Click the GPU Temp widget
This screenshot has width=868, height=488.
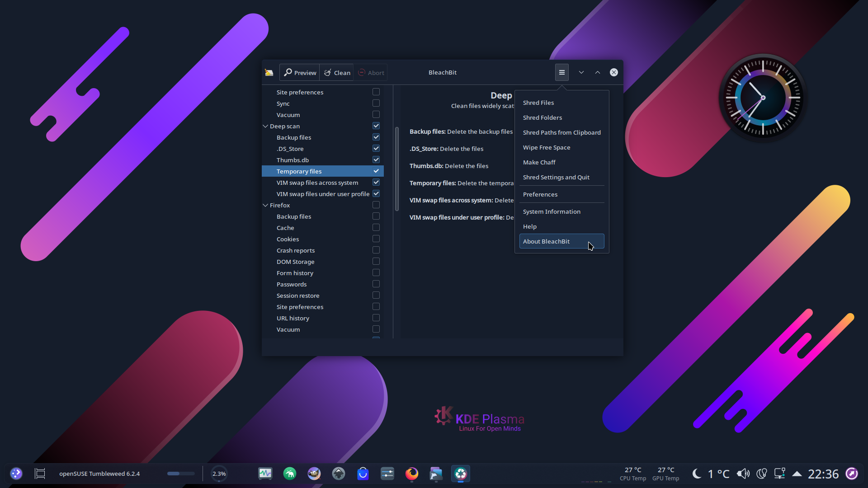pyautogui.click(x=666, y=474)
